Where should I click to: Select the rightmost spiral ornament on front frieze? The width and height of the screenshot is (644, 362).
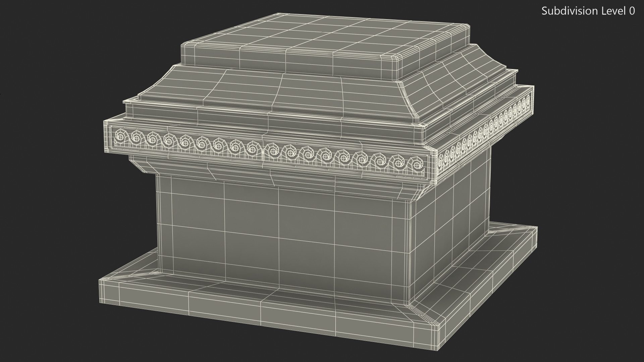(x=416, y=165)
